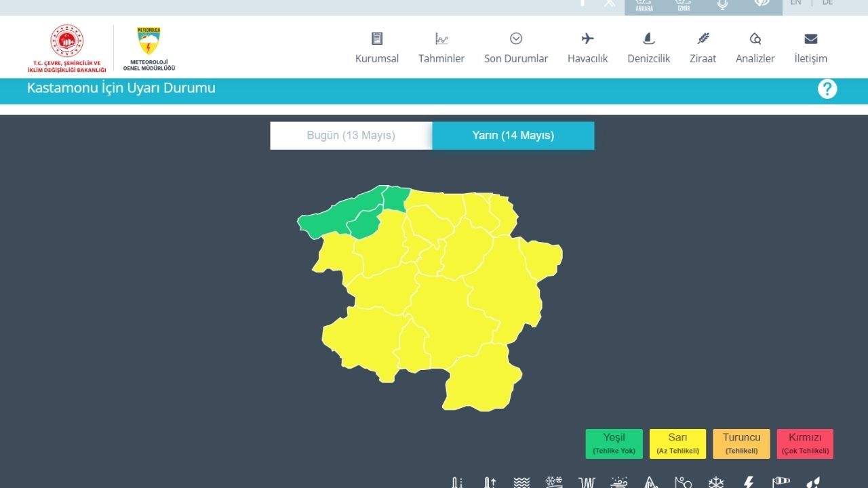Viewport: 868px width, 488px height.
Task: Click the Yeşil (Tehlike Yok) legend swatch
Action: [614, 444]
